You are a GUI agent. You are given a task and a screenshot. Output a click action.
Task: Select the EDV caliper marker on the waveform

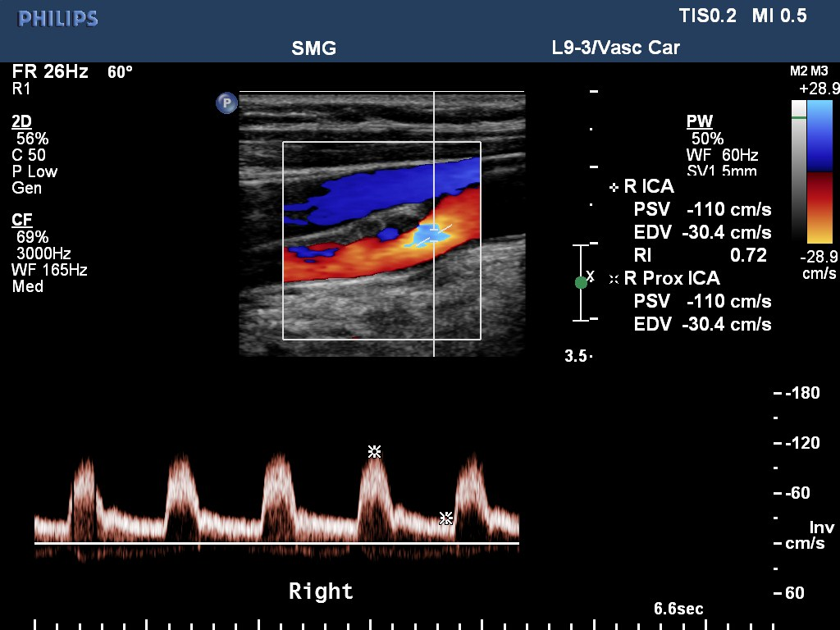(445, 518)
